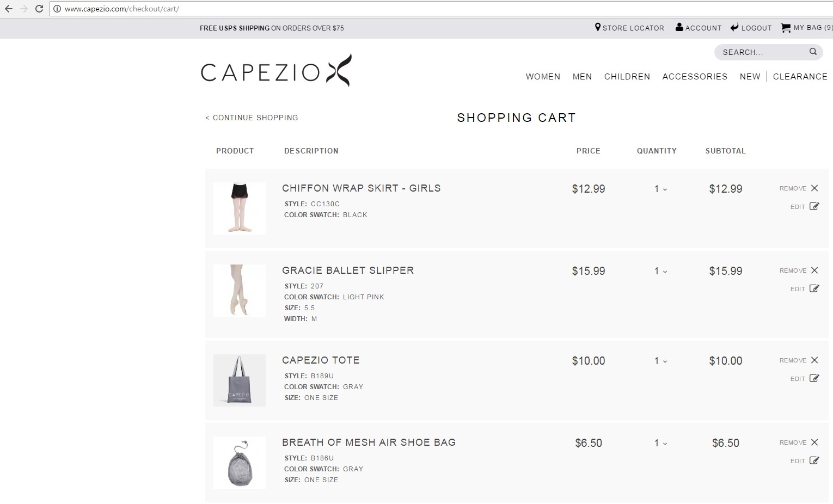Click into the Search field
The width and height of the screenshot is (833, 504).
(x=762, y=52)
